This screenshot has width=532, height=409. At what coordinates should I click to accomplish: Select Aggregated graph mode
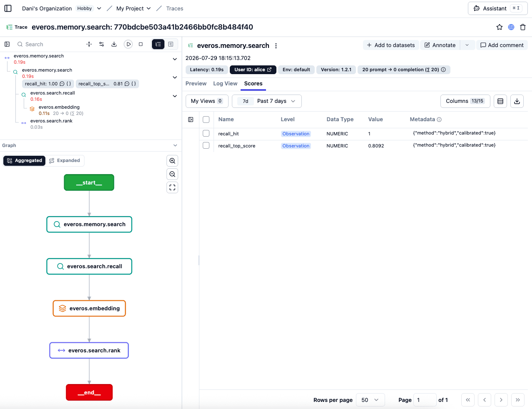[x=25, y=160]
